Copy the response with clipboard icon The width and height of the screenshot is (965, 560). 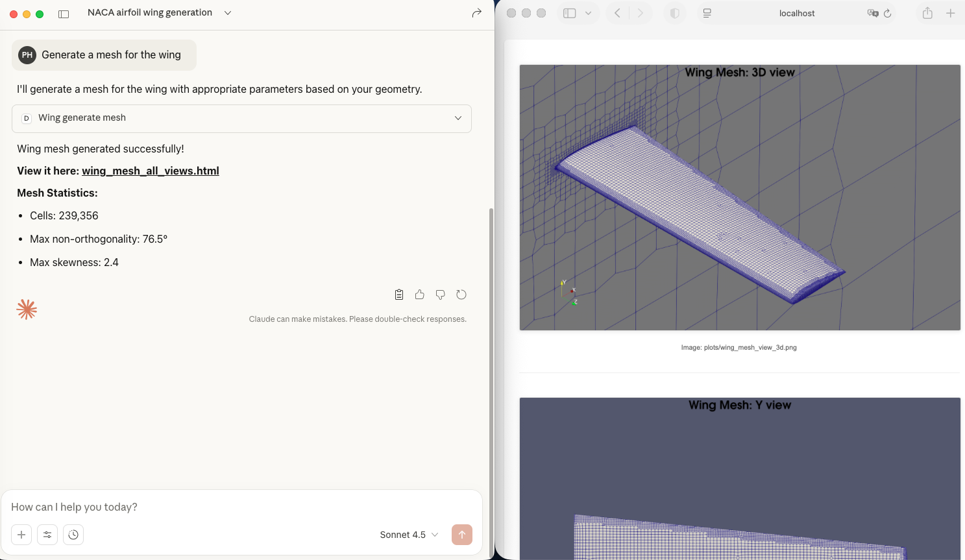tap(399, 295)
